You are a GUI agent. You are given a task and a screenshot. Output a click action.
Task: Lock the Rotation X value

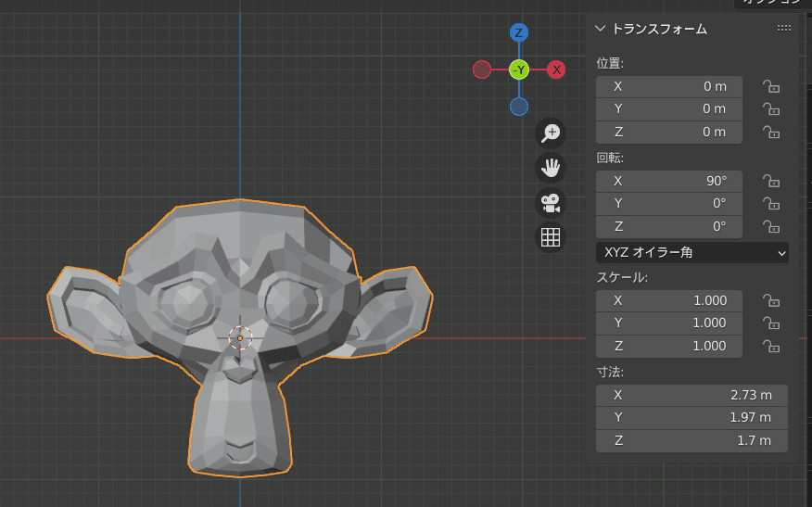771,181
